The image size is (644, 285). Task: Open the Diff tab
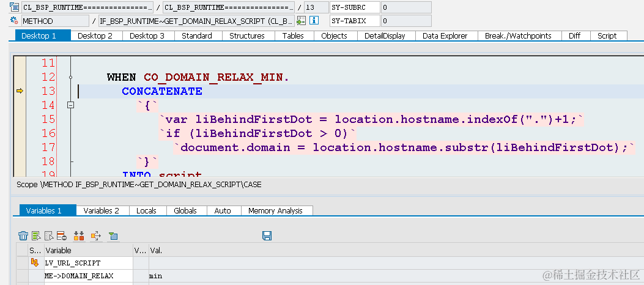(x=576, y=35)
